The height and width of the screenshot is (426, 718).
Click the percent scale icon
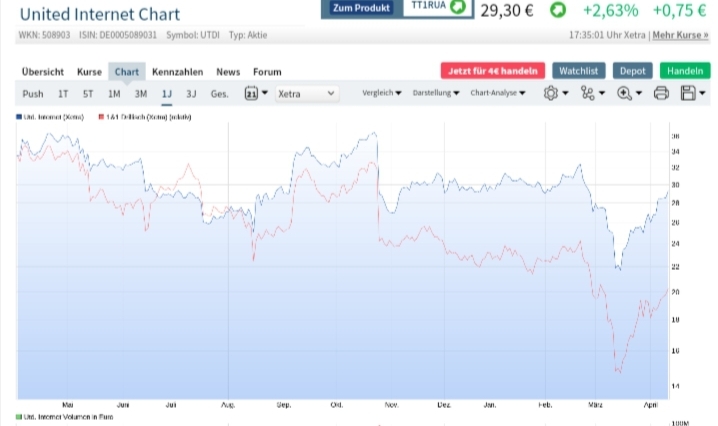point(587,94)
